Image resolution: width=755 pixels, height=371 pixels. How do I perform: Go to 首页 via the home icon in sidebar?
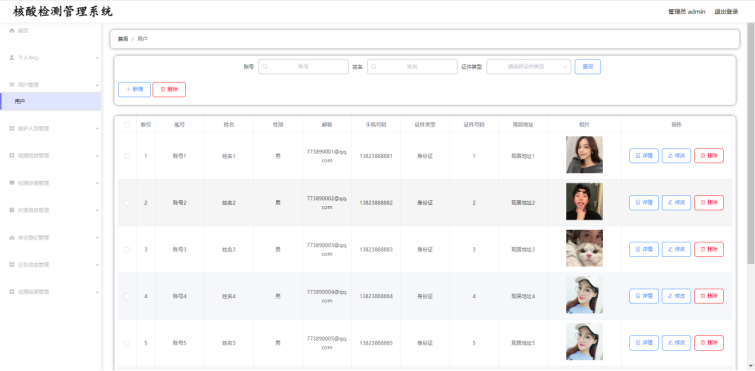point(12,30)
